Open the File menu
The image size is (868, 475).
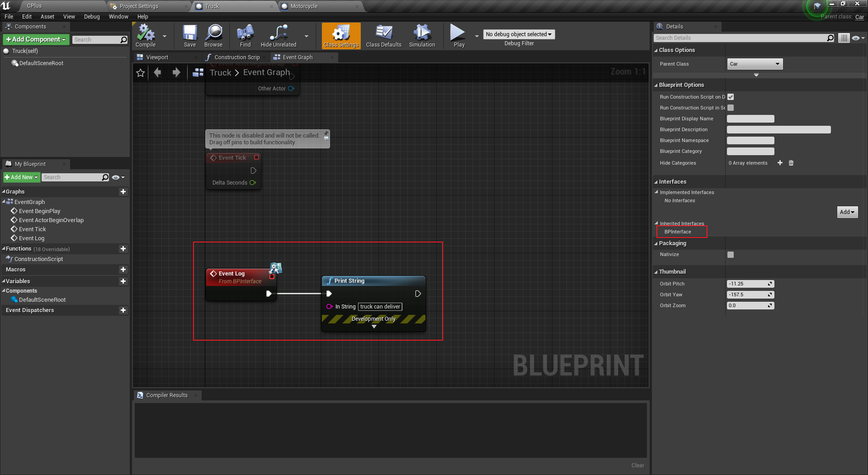[9, 17]
